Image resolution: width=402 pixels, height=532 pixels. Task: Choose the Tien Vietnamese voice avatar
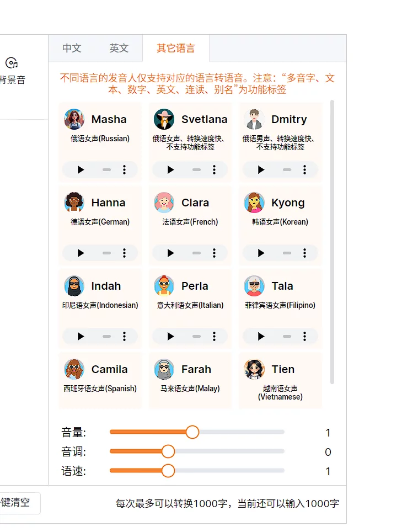pyautogui.click(x=254, y=369)
